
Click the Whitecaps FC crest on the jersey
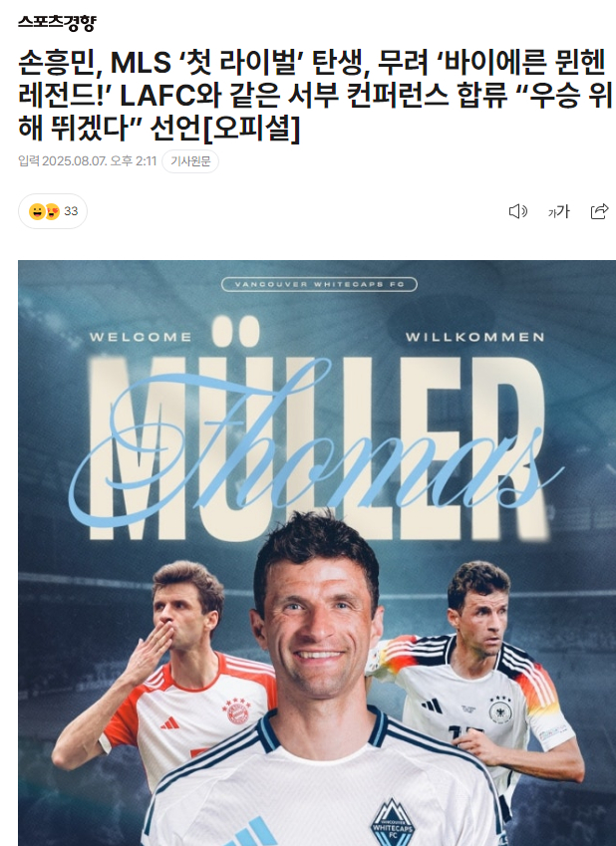click(393, 824)
